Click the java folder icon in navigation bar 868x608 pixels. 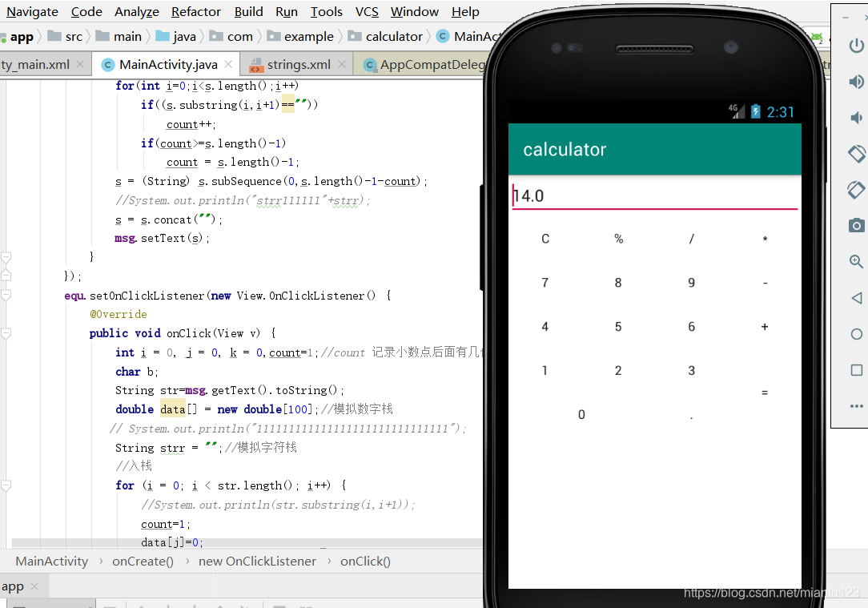pyautogui.click(x=163, y=36)
